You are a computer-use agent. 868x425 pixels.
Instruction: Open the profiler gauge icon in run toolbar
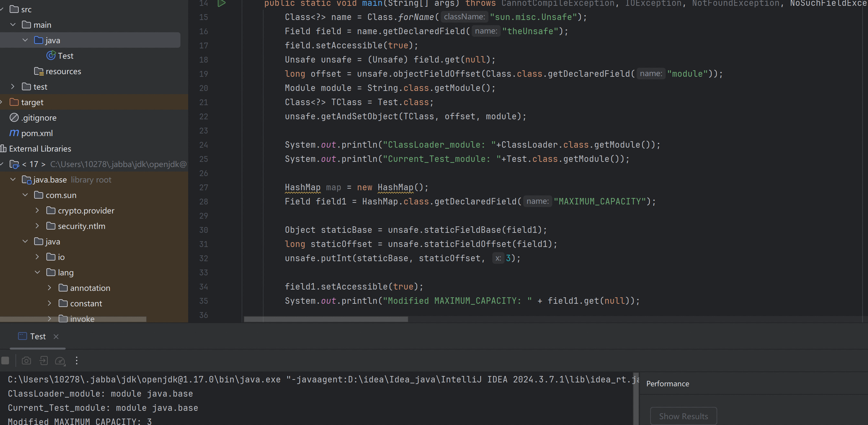(x=60, y=361)
